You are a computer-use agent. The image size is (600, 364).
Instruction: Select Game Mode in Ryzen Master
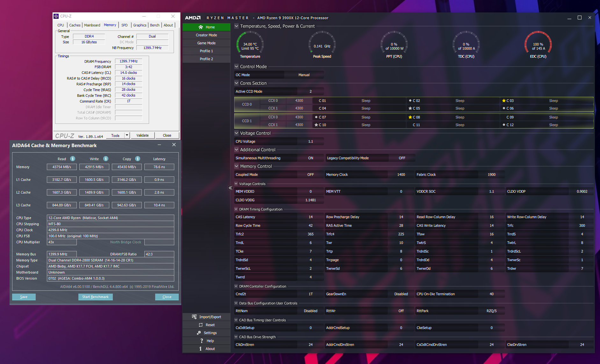pyautogui.click(x=206, y=43)
